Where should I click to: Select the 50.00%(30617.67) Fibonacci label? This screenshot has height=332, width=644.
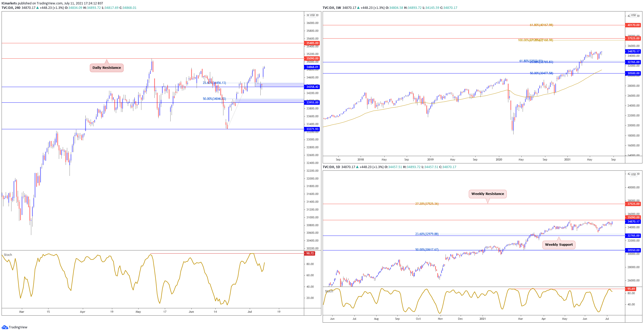pos(427,250)
